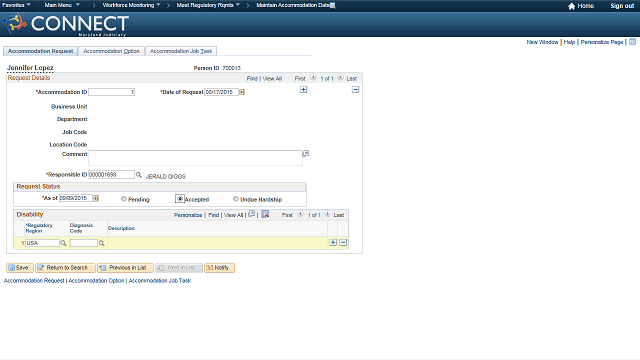Open the New Window link

point(542,42)
